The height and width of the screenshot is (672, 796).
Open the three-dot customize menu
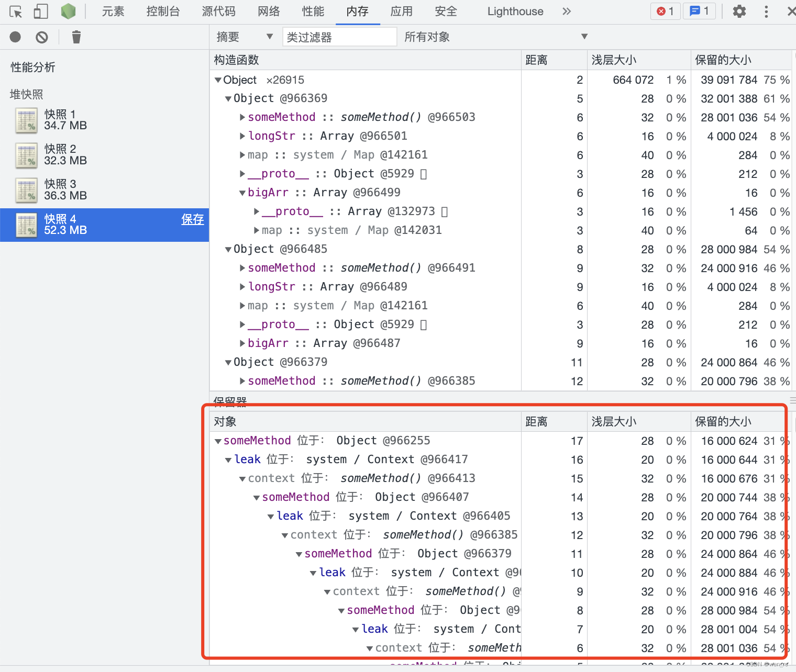[766, 12]
